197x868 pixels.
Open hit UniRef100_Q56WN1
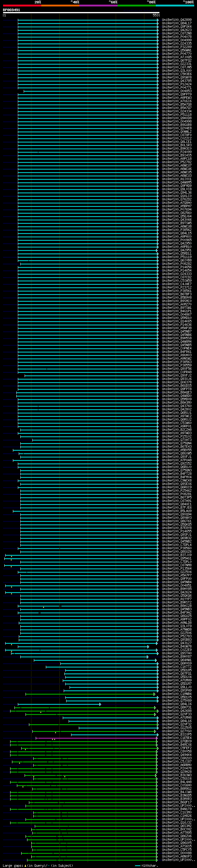(177, 50)
